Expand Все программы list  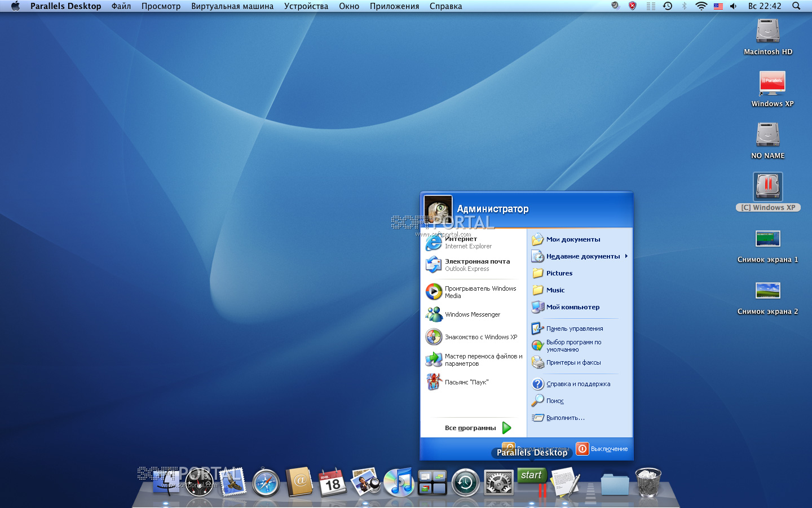pyautogui.click(x=477, y=428)
